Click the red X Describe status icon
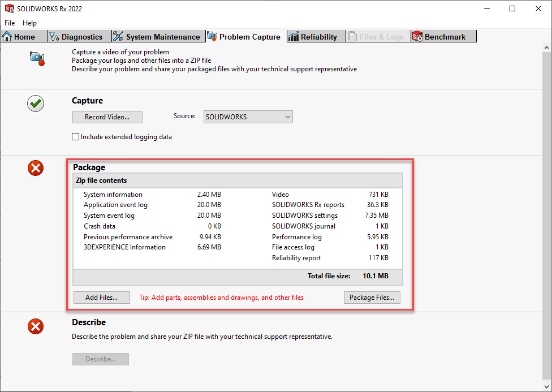This screenshot has height=392, width=552. [36, 326]
